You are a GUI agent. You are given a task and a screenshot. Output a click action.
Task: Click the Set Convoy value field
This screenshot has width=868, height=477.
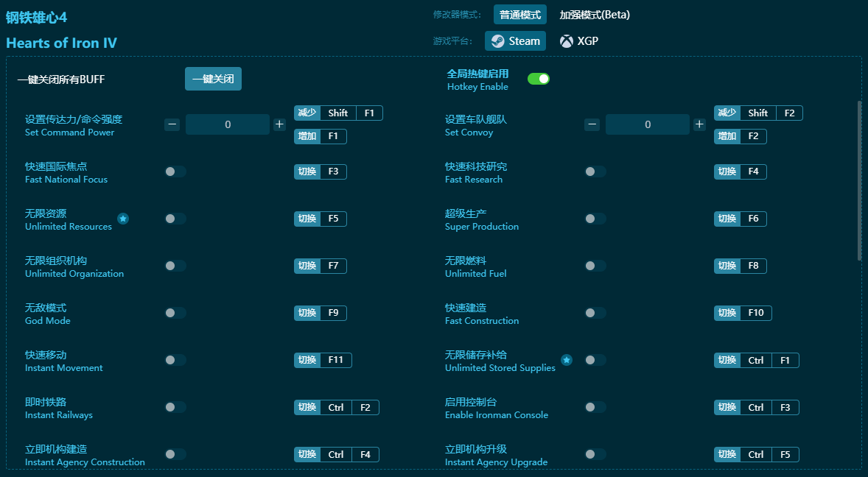[x=648, y=124]
